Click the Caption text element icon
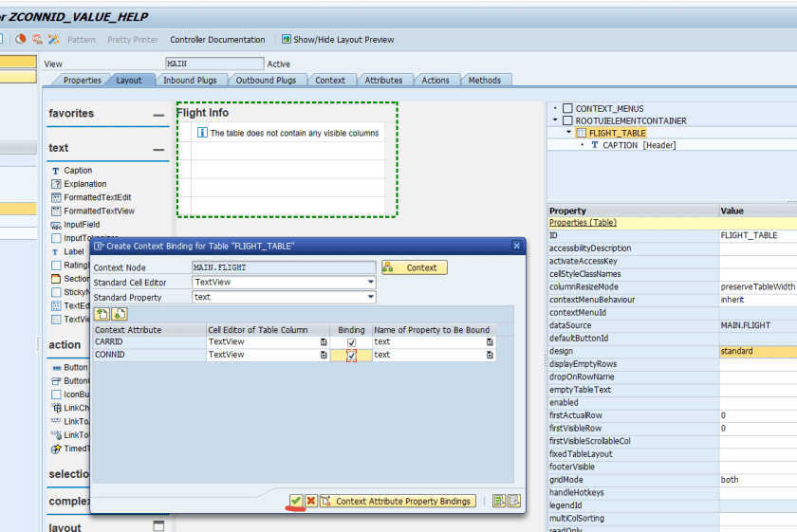Image resolution: width=797 pixels, height=532 pixels. (x=56, y=171)
